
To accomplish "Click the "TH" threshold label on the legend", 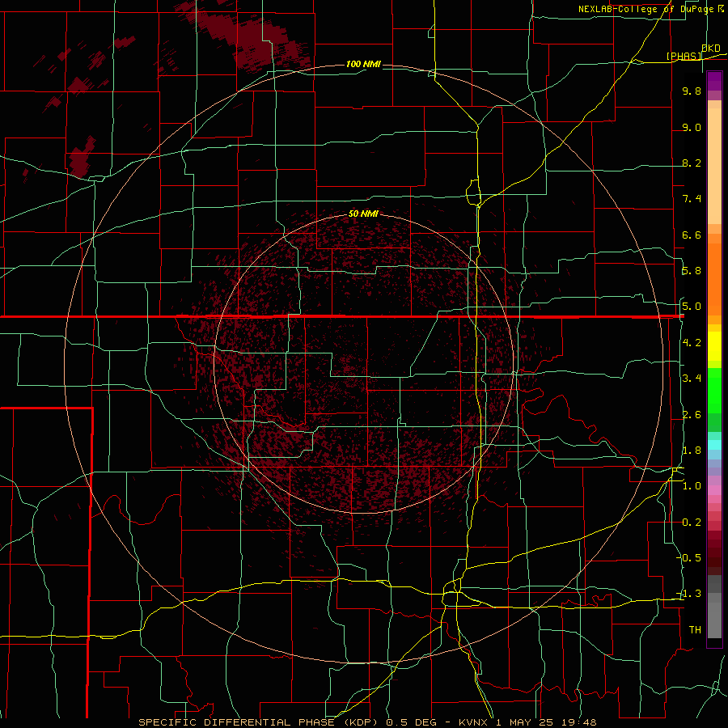I will pyautogui.click(x=695, y=630).
